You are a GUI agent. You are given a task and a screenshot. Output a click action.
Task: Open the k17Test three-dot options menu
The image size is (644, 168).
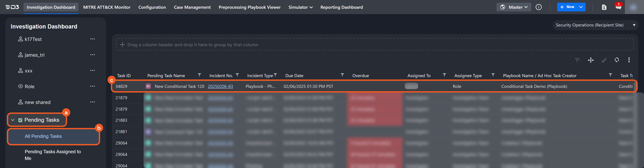93,39
